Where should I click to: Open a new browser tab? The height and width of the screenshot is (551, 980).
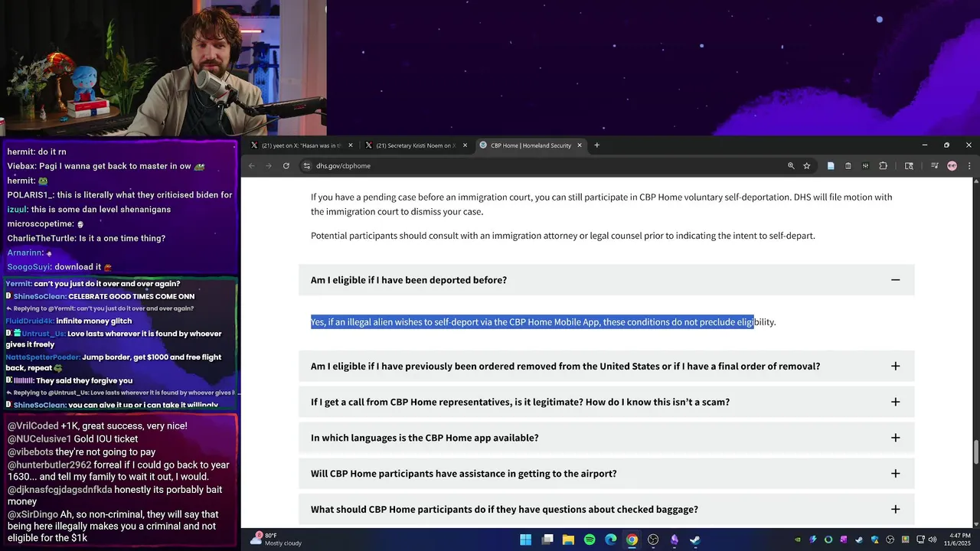[x=596, y=145]
